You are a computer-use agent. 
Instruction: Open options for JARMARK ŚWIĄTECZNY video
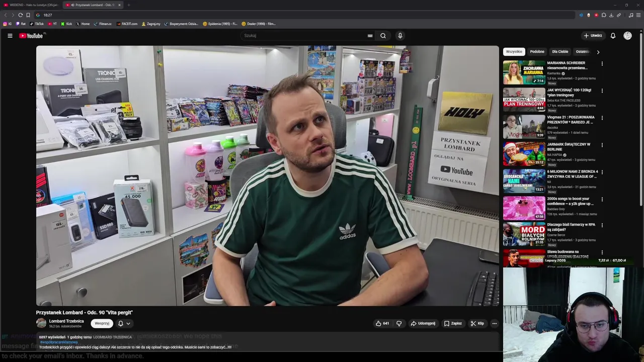pyautogui.click(x=602, y=145)
